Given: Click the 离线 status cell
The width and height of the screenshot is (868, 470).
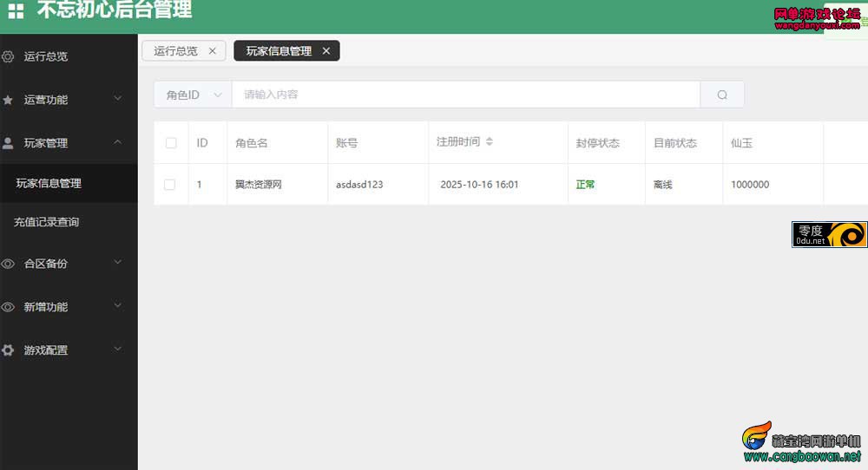Looking at the screenshot, I should pyautogui.click(x=662, y=185).
